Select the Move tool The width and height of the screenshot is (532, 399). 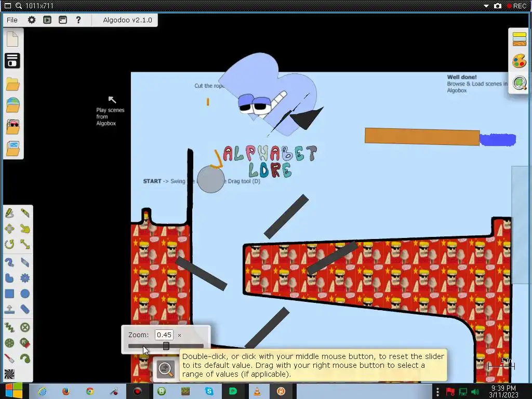pyautogui.click(x=9, y=229)
